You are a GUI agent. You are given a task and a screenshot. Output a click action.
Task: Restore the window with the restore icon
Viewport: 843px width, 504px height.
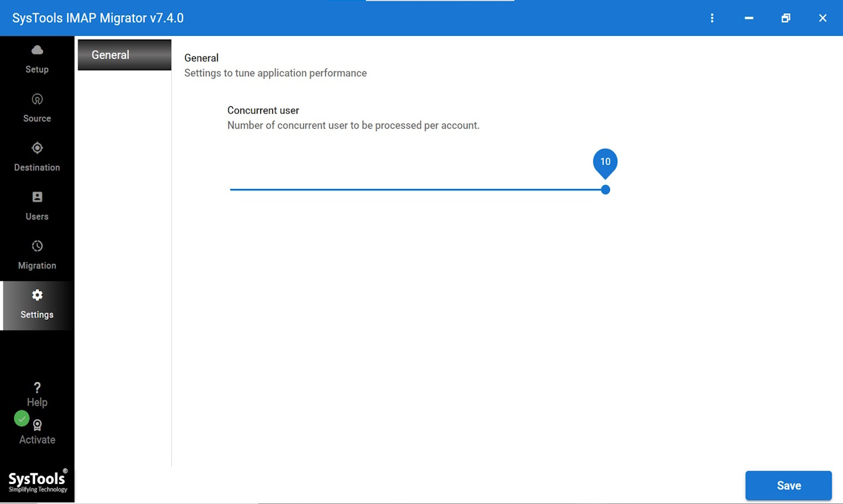[785, 18]
